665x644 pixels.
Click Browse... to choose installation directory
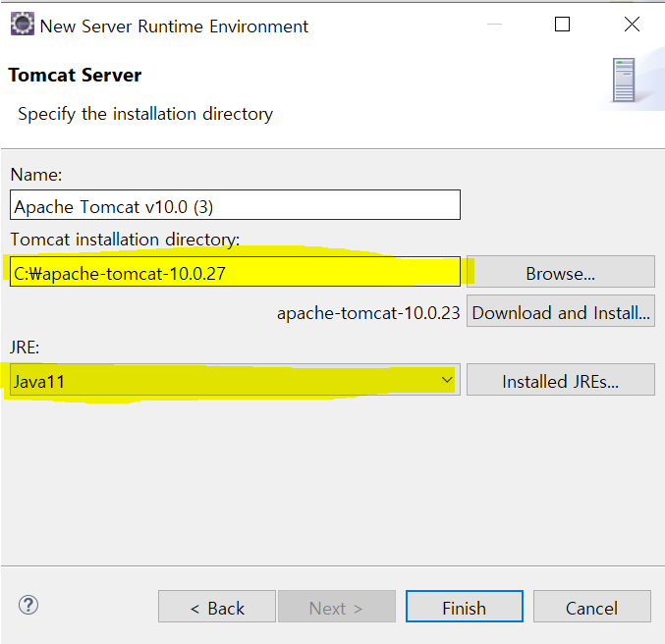[x=561, y=272]
